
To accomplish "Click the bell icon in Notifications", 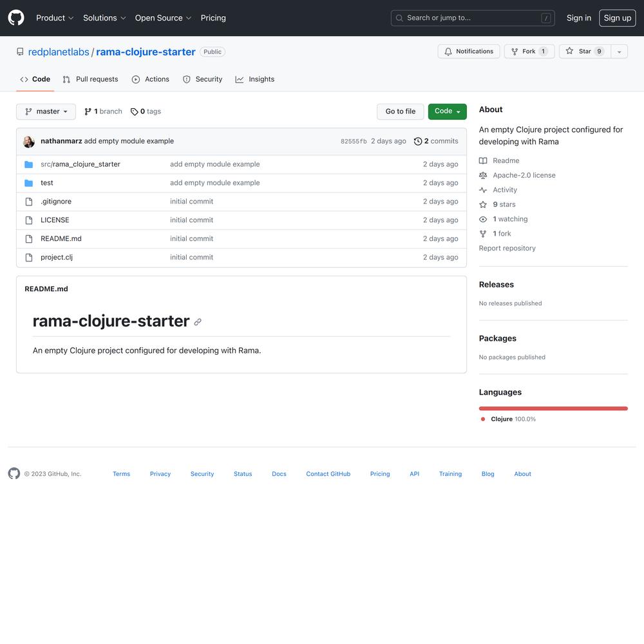I will (x=448, y=52).
